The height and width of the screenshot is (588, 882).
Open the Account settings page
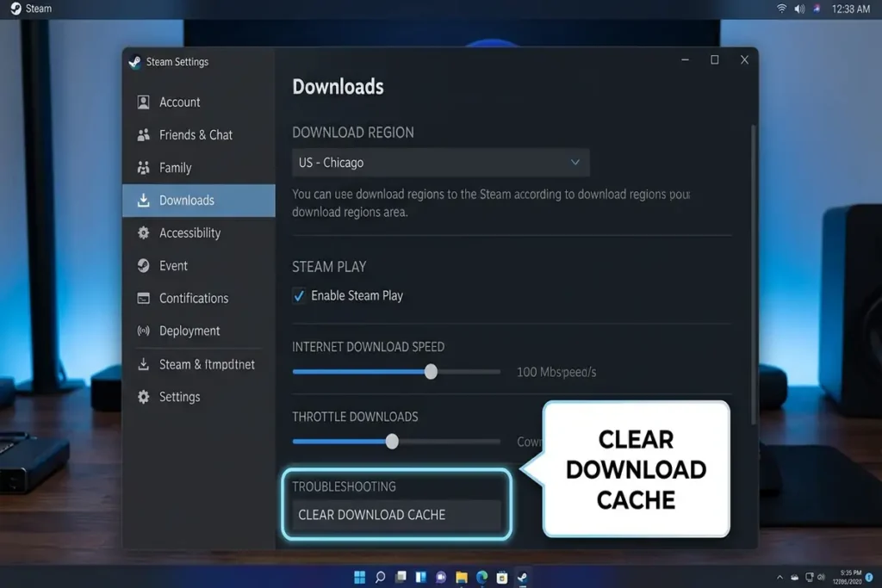[x=199, y=102]
